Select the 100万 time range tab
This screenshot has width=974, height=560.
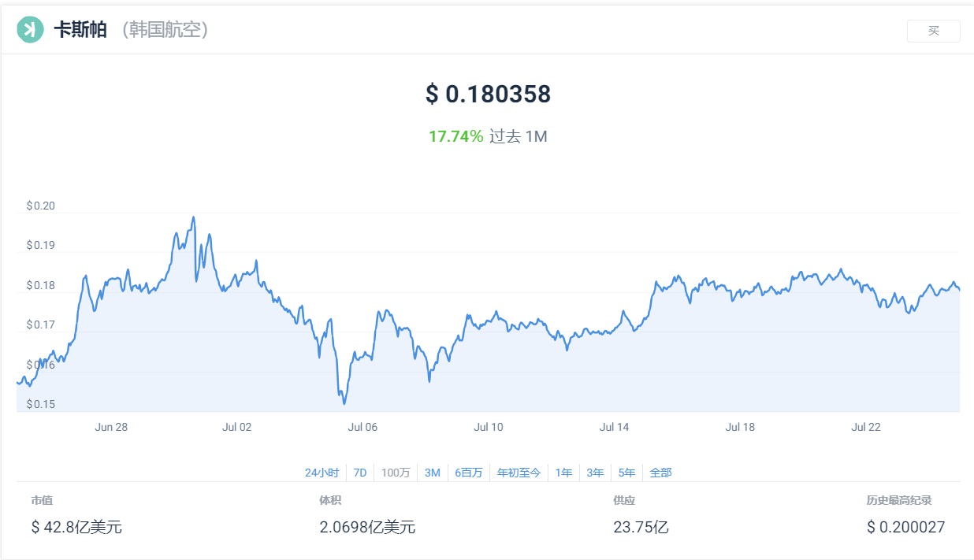[396, 473]
